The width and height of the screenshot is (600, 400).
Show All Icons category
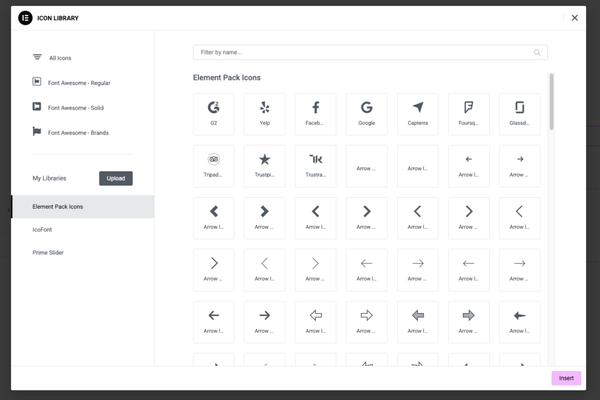click(52, 58)
